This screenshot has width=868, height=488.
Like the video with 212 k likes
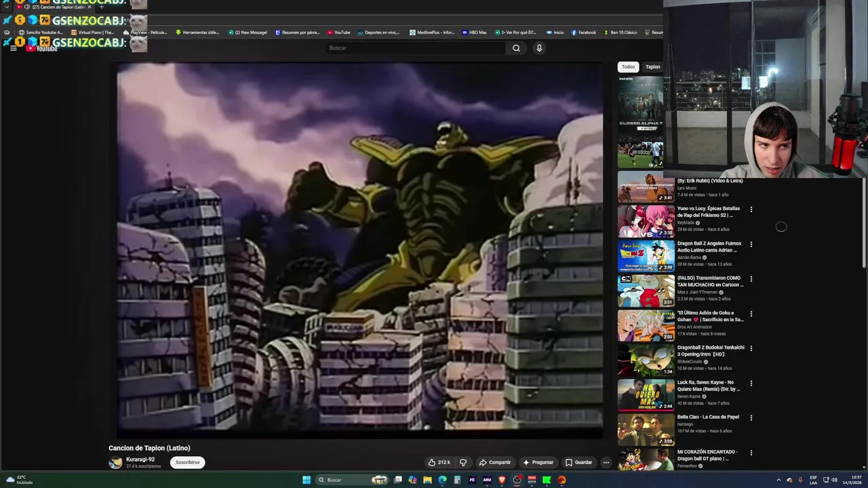pyautogui.click(x=439, y=462)
